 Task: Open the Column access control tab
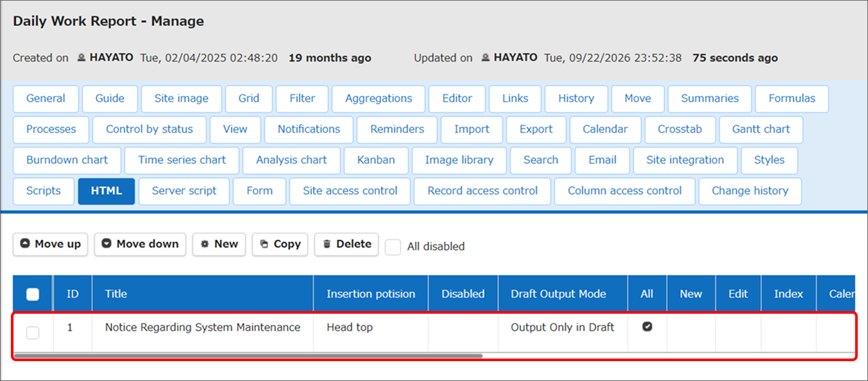pos(625,191)
